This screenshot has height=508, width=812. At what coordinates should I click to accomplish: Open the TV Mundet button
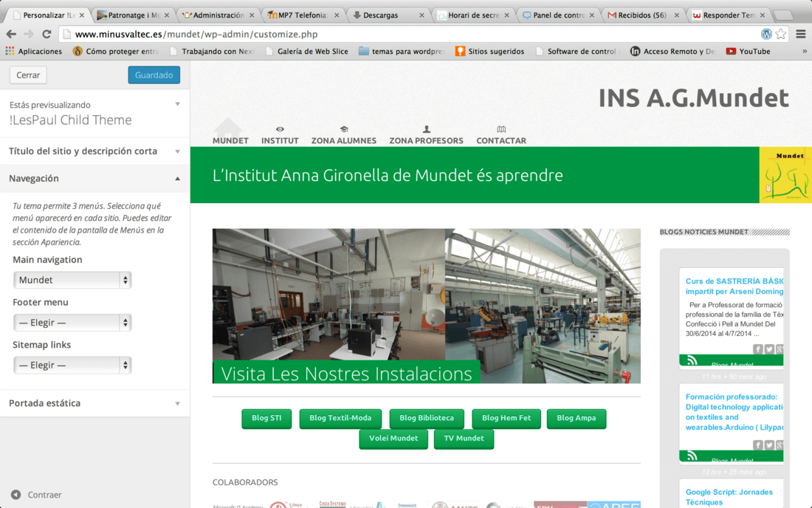(464, 439)
